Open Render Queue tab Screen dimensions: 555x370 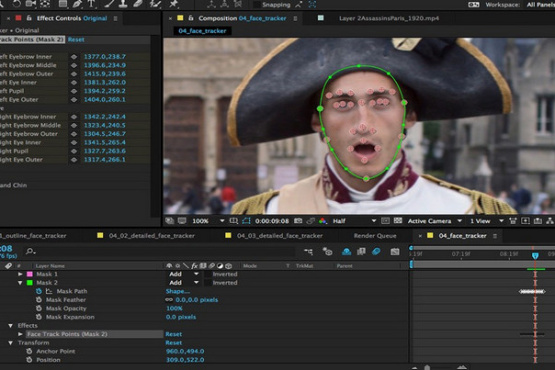point(375,235)
